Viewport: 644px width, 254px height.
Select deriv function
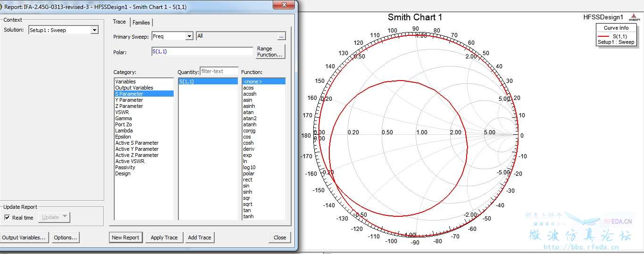pos(264,149)
